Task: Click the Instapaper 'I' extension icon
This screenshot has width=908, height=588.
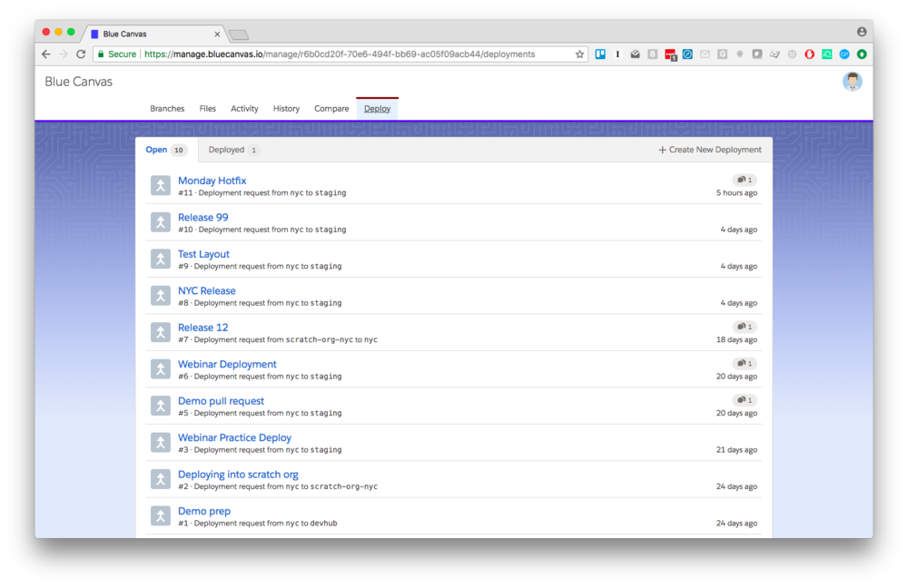Action: click(617, 54)
